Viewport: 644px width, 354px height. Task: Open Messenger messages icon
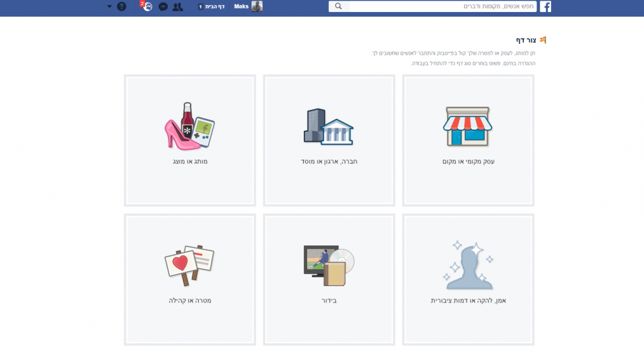[x=163, y=7]
